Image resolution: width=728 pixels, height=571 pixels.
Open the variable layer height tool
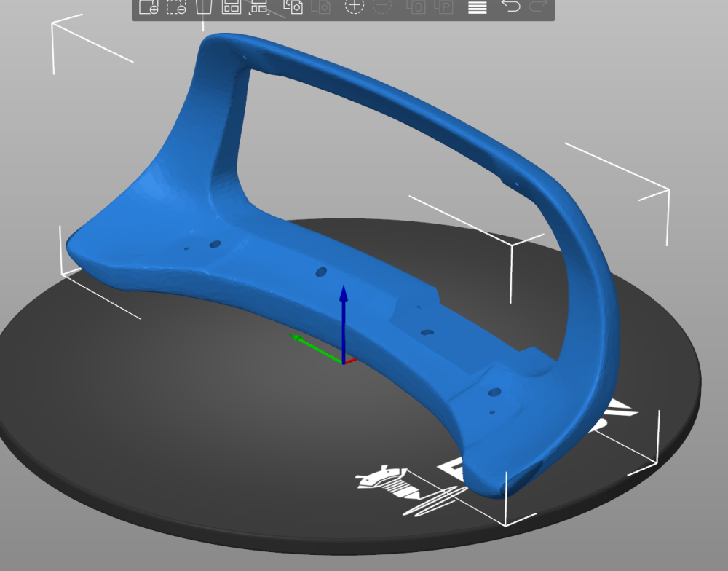pyautogui.click(x=477, y=7)
